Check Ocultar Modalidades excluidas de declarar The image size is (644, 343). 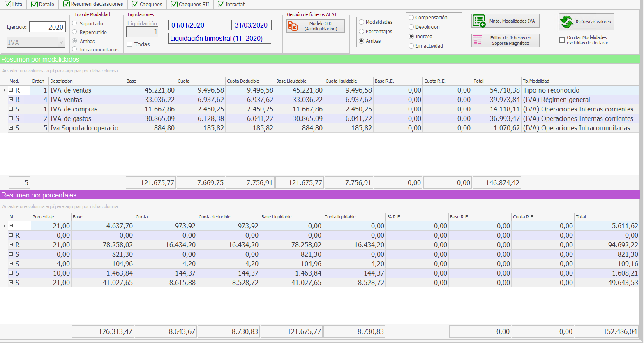pyautogui.click(x=562, y=40)
